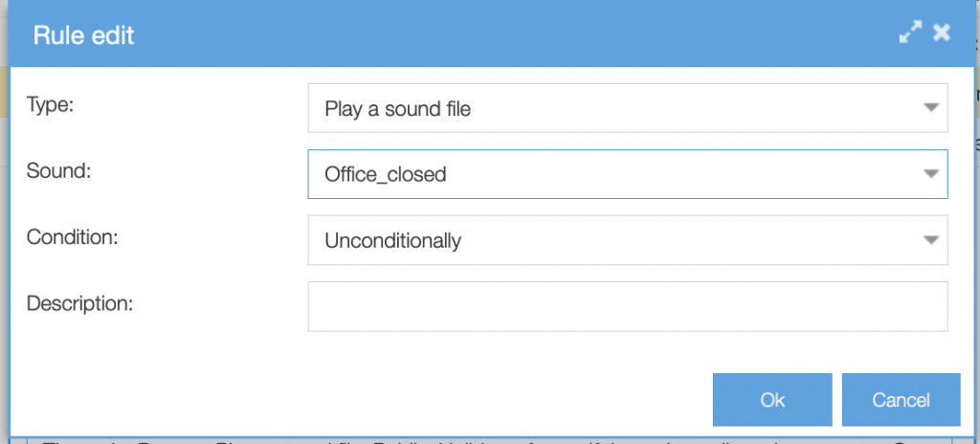
Task: Expand the Rule edit dialog to fullscreen
Action: pyautogui.click(x=910, y=33)
